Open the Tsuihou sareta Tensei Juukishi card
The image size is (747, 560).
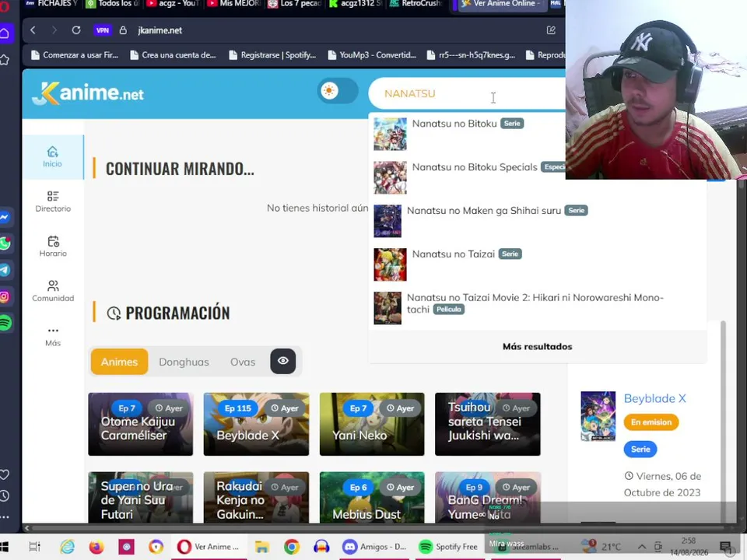tap(488, 425)
